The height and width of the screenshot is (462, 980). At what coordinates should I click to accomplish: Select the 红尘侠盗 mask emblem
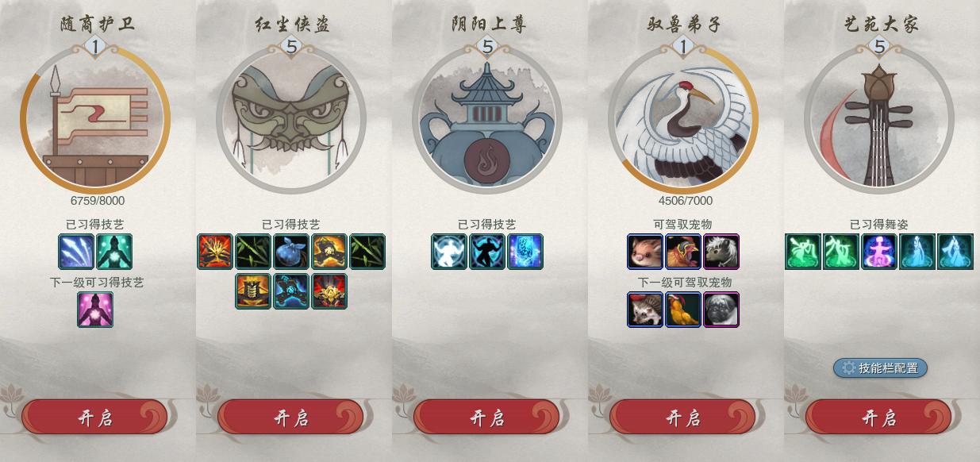(291, 119)
